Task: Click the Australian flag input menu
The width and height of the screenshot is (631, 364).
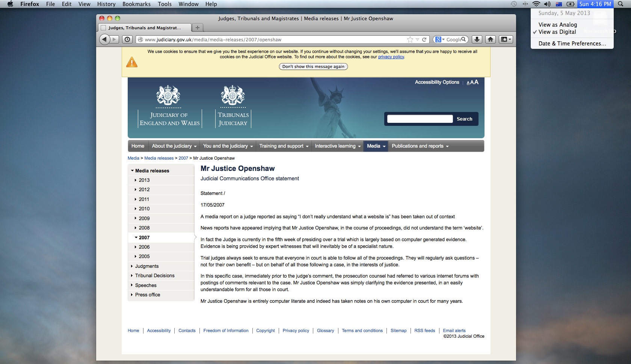Action: [559, 4]
